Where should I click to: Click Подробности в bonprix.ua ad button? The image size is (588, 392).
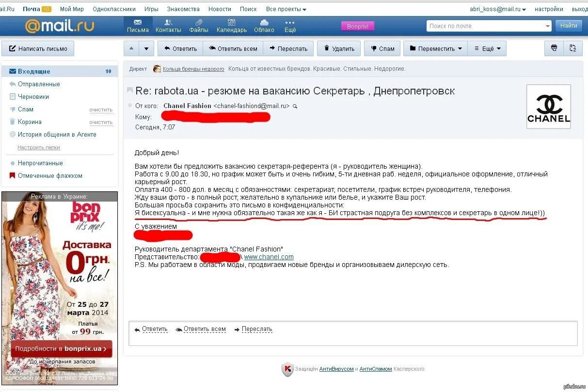(61, 348)
